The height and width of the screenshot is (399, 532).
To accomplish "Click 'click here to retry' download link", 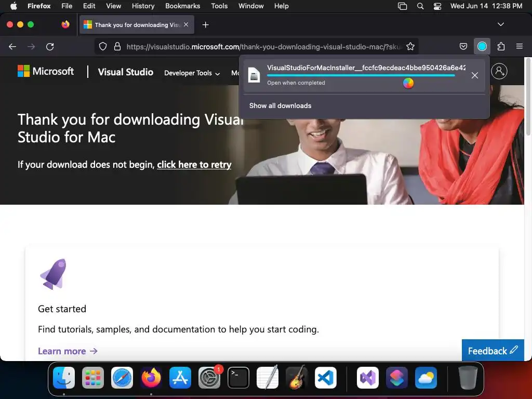I will click(x=194, y=165).
